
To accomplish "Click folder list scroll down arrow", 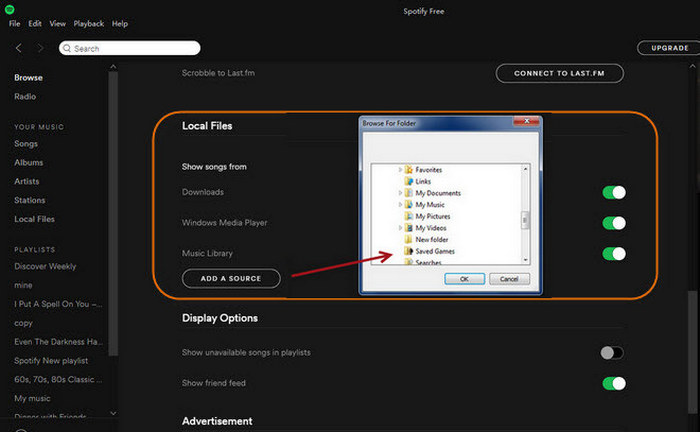I will 525,260.
